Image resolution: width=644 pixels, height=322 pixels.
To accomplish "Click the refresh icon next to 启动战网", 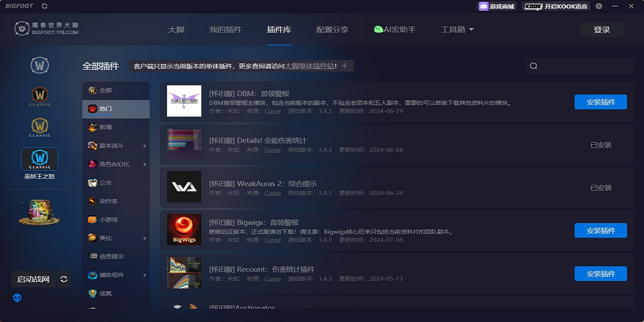I will click(64, 279).
